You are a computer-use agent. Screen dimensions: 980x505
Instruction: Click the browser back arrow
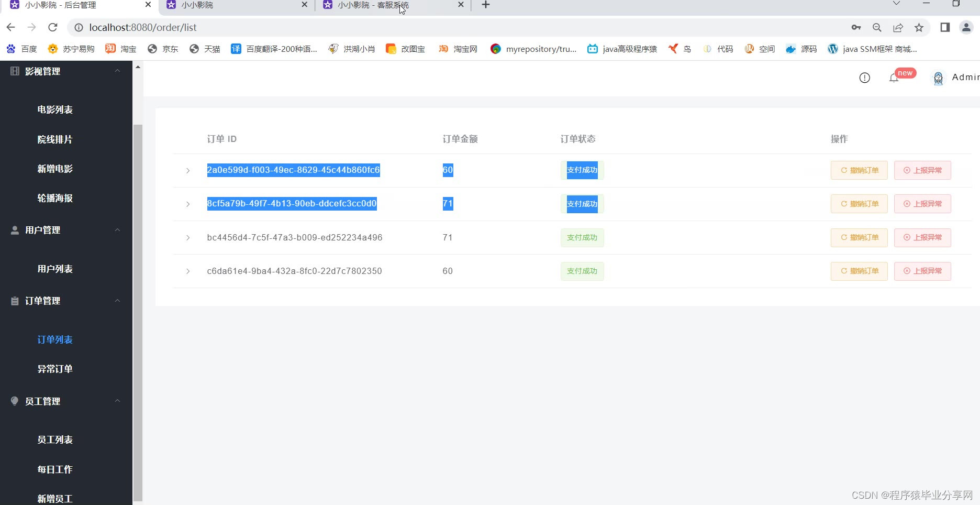(11, 27)
